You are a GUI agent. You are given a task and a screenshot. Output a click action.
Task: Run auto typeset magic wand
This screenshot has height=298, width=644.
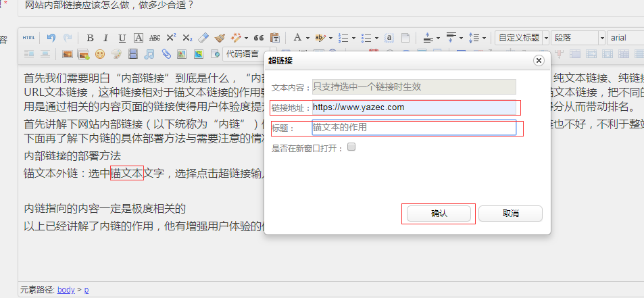236,38
